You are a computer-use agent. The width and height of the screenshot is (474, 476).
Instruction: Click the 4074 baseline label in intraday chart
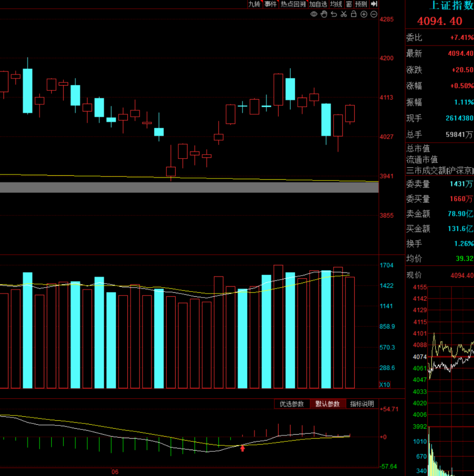click(420, 357)
